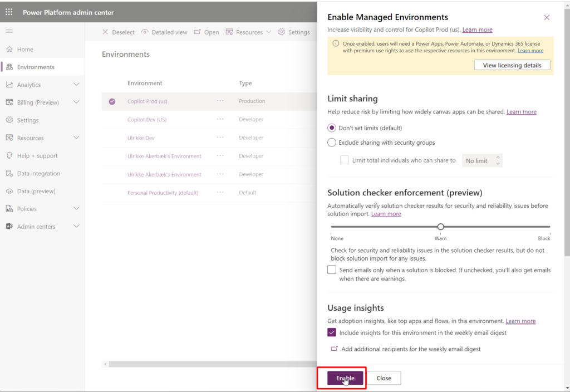Open Copilot Dev (US) environment link

pyautogui.click(x=147, y=119)
